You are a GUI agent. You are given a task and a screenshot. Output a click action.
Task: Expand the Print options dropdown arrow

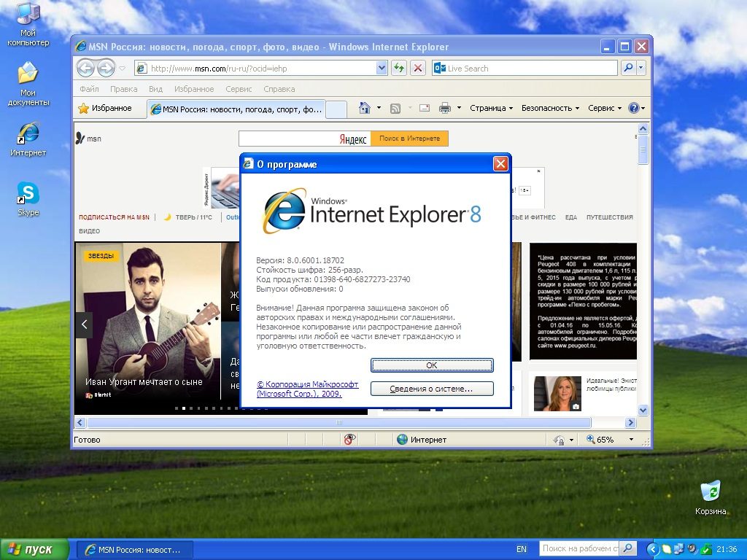pyautogui.click(x=460, y=108)
